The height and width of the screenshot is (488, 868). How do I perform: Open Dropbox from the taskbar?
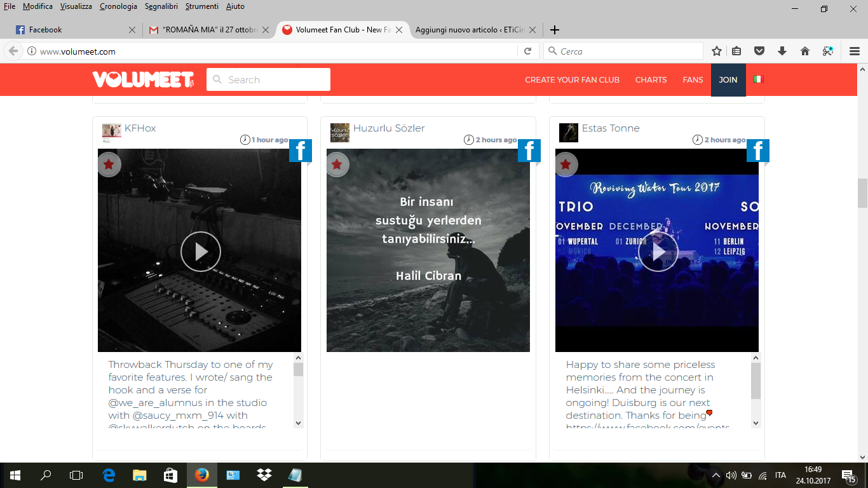[x=264, y=475]
